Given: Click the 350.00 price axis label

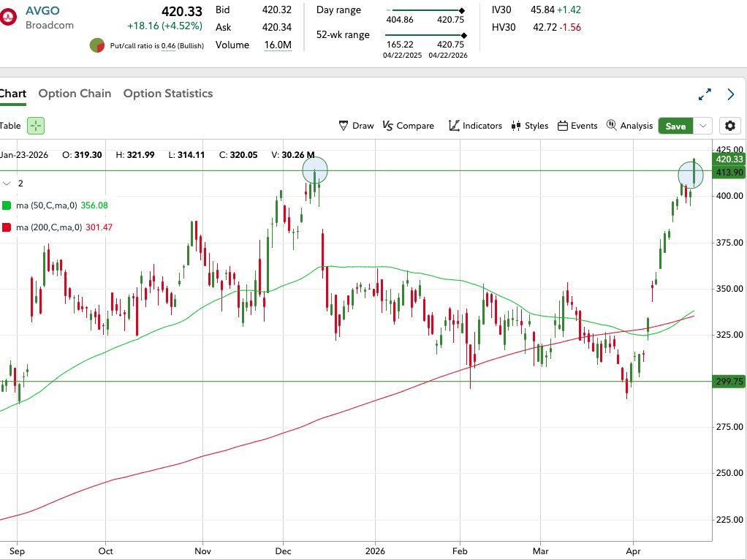Looking at the screenshot, I should 729,289.
